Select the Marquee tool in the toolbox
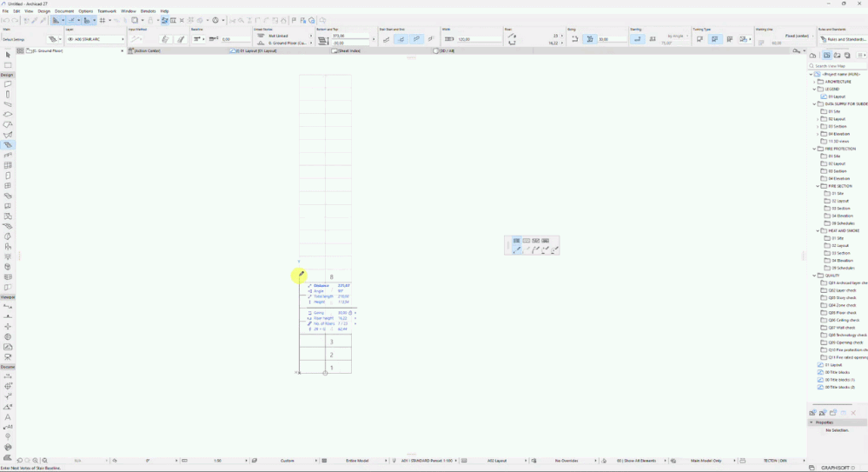Viewport: 868px width, 472px height. pyautogui.click(x=8, y=65)
